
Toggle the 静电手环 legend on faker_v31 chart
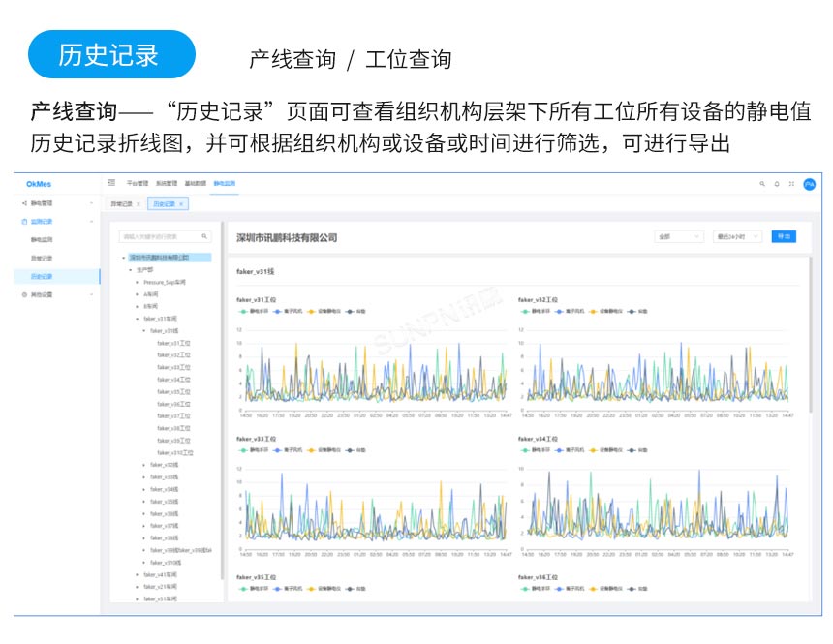pyautogui.click(x=248, y=309)
